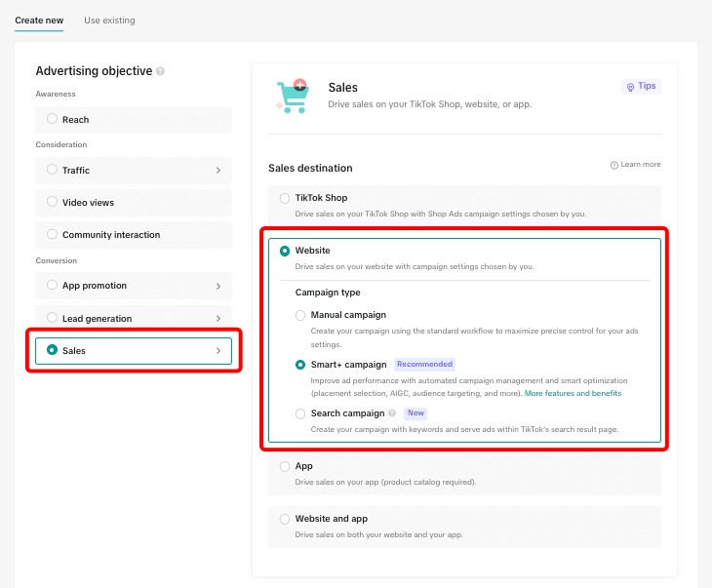712x588 pixels.
Task: Open the Tips lightbulb button
Action: (x=642, y=87)
